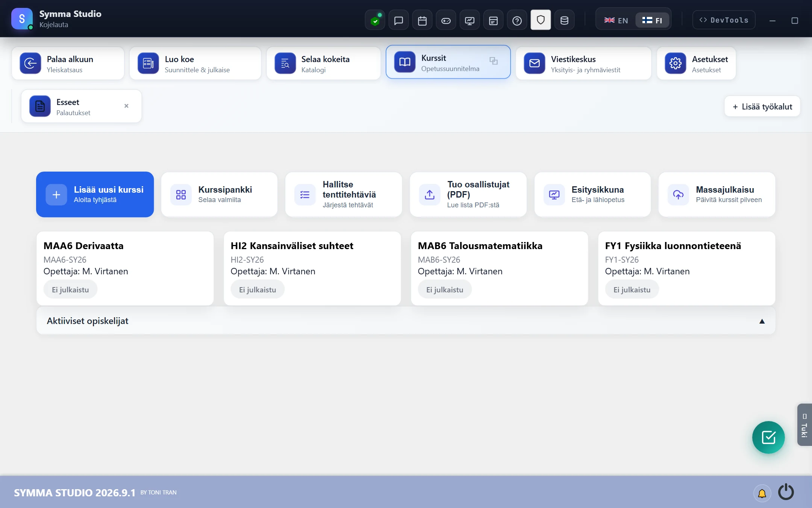
Task: Close the Esseet tool card
Action: click(x=126, y=106)
